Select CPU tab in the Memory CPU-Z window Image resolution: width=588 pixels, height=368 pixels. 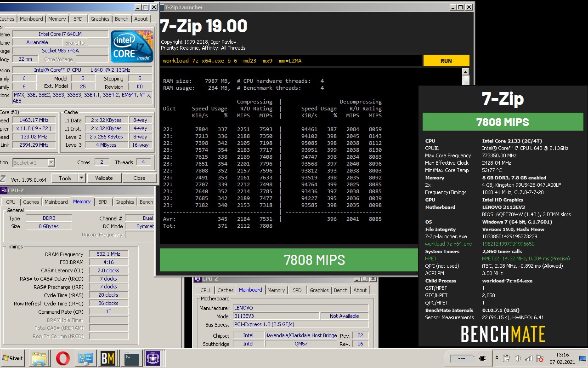[x=11, y=202]
